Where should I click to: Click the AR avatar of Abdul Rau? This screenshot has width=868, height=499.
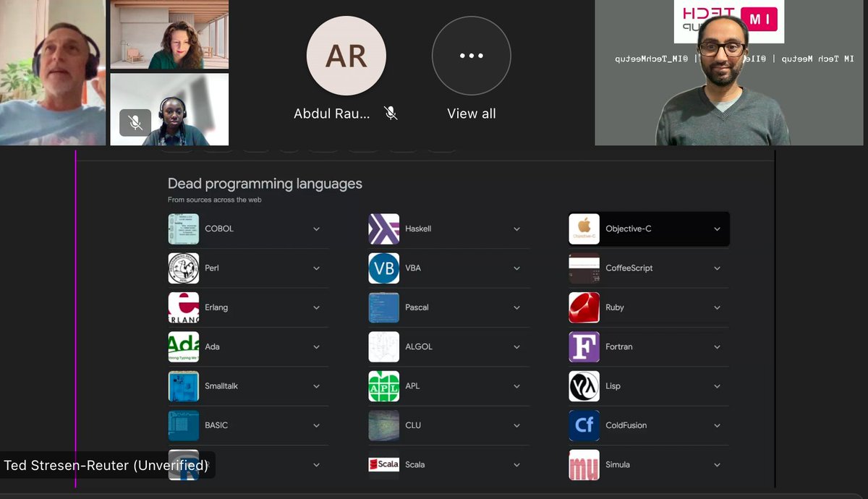tap(346, 56)
